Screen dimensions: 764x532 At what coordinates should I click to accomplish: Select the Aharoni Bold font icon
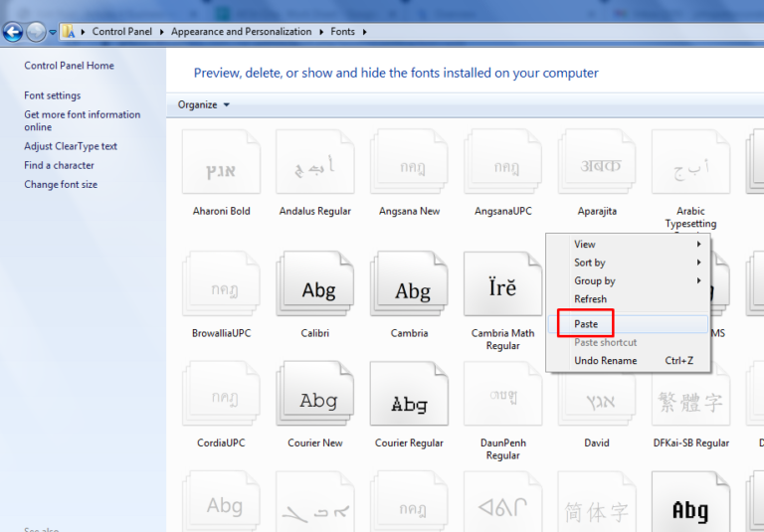(x=221, y=162)
